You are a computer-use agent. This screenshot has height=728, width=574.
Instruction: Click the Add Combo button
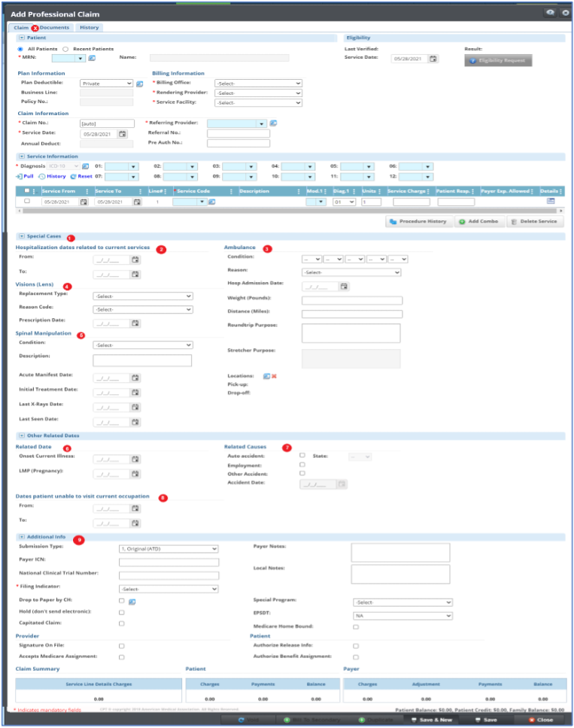point(480,222)
